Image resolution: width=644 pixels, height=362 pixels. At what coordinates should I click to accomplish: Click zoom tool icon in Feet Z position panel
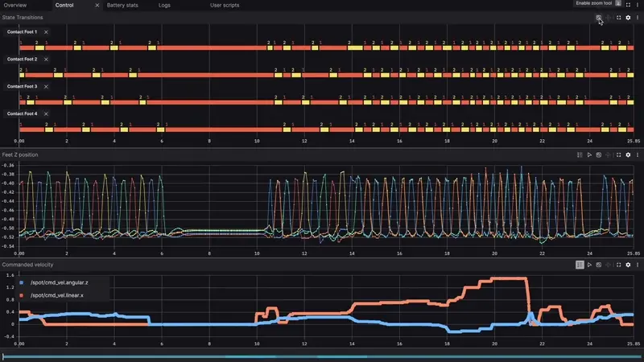pos(599,154)
